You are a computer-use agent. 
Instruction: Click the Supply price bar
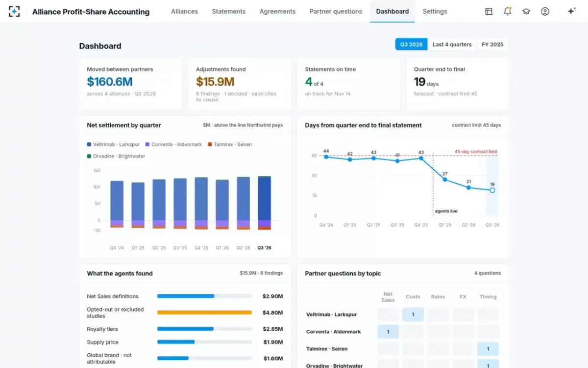(204, 342)
